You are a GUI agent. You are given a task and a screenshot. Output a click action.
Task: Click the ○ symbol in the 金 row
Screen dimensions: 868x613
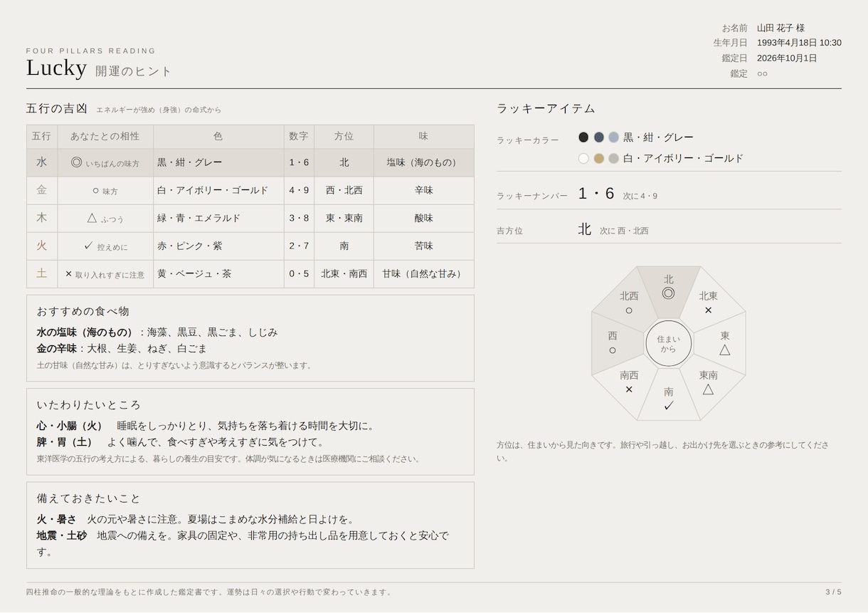click(96, 191)
